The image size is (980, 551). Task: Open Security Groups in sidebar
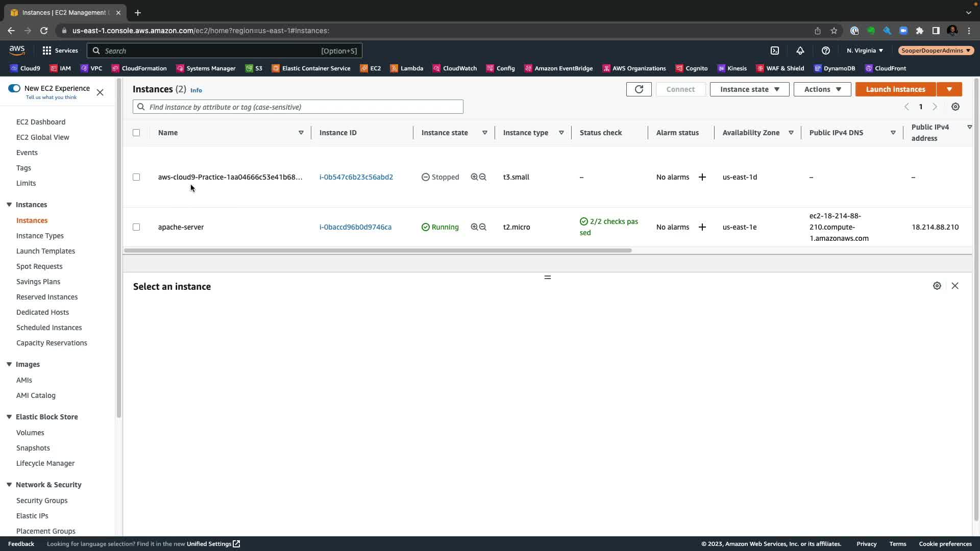point(42,500)
